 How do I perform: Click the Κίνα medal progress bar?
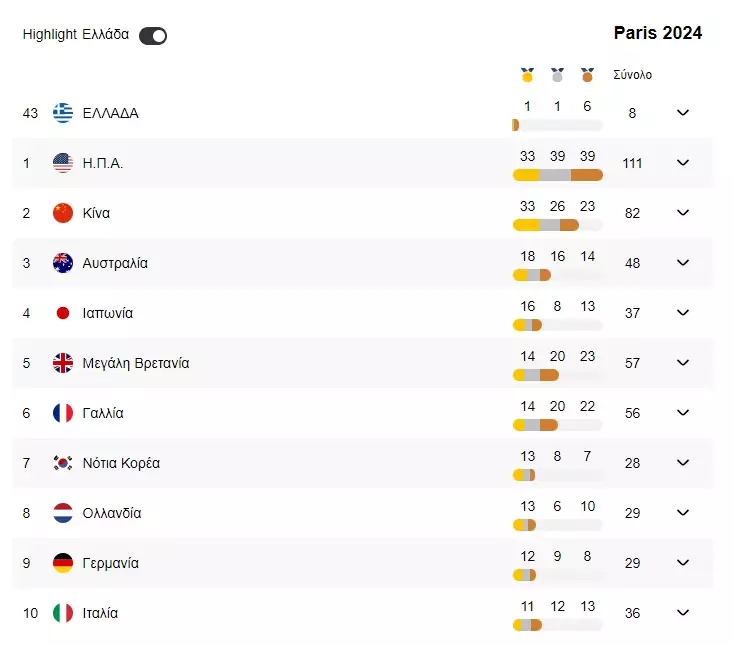tap(557, 225)
